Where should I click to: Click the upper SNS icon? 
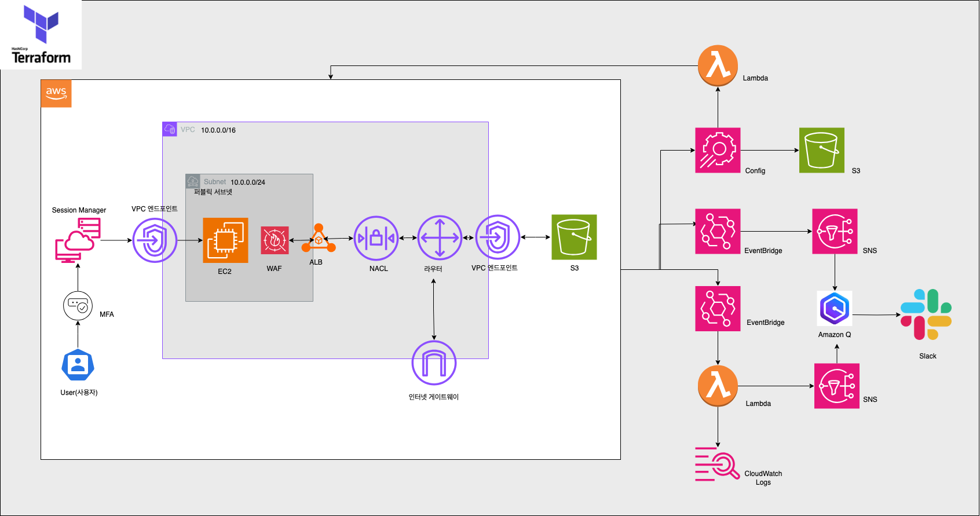(835, 231)
